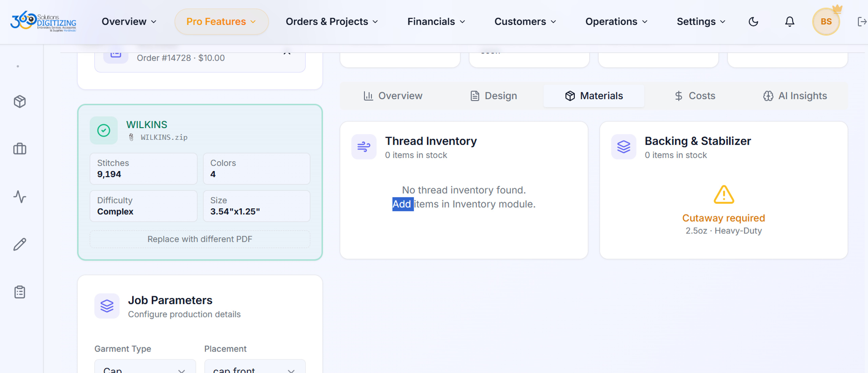Click the logout arrow icon
The image size is (868, 373).
tap(862, 22)
